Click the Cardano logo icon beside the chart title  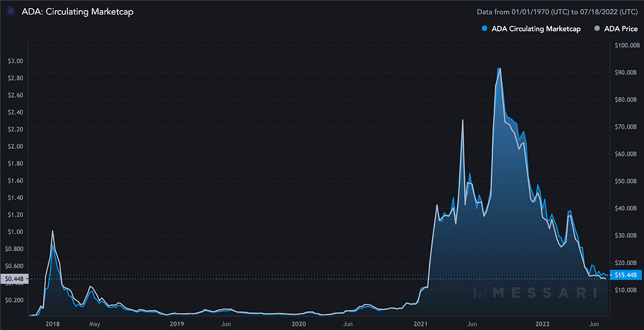click(11, 11)
